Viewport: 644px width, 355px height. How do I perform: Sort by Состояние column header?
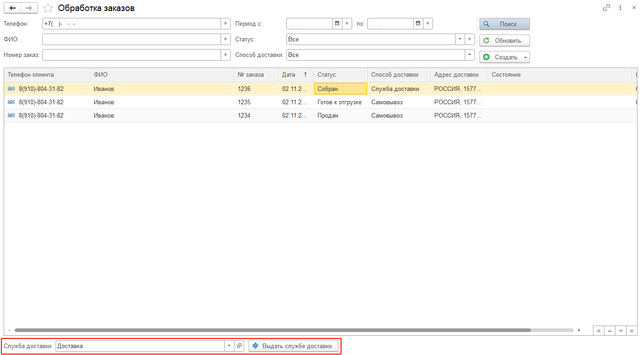tap(560, 74)
